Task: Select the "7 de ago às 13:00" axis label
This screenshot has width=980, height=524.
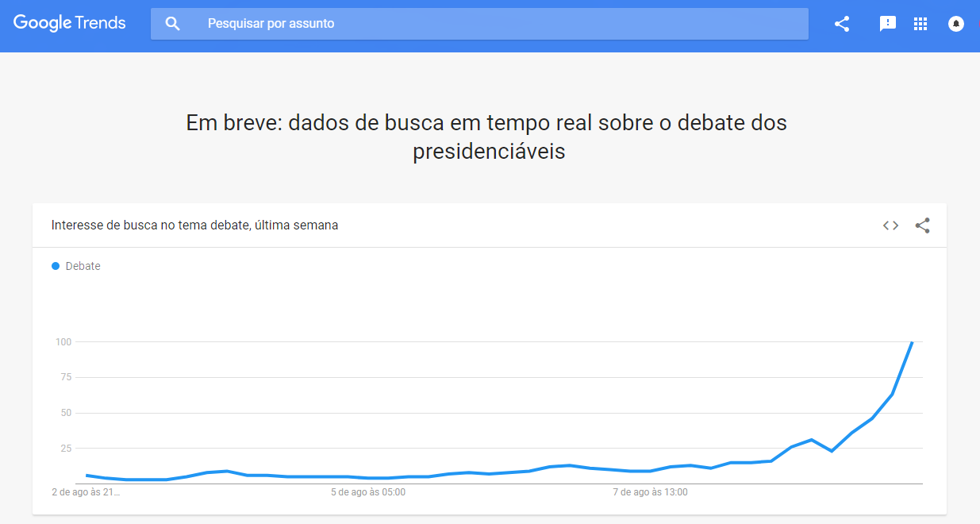Action: coord(651,492)
